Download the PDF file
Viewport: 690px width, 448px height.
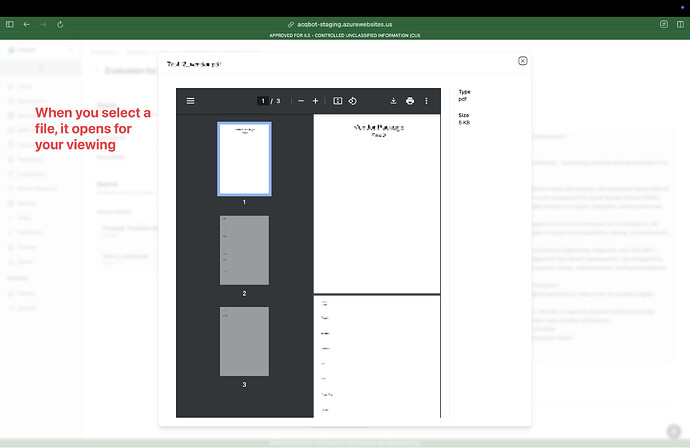(393, 101)
